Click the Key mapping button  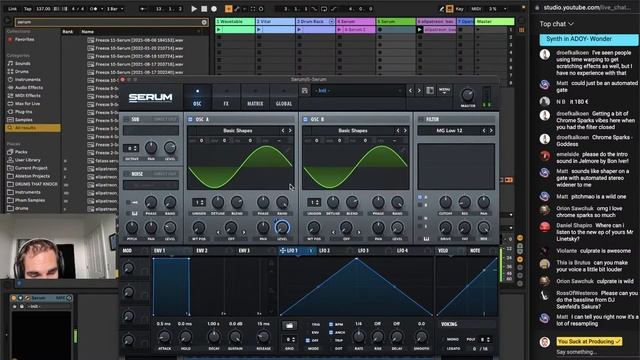click(x=460, y=9)
